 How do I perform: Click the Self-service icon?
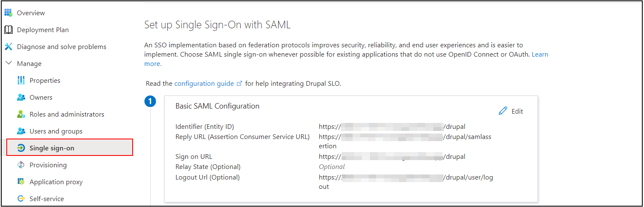tap(21, 199)
